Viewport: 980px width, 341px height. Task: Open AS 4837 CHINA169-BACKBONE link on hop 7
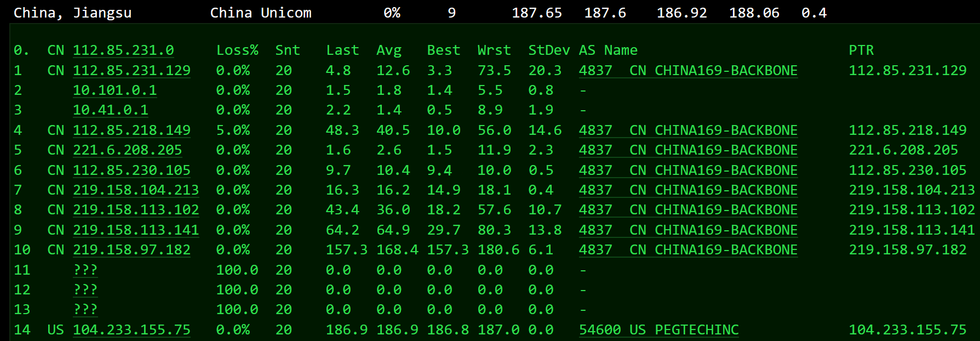click(x=688, y=190)
